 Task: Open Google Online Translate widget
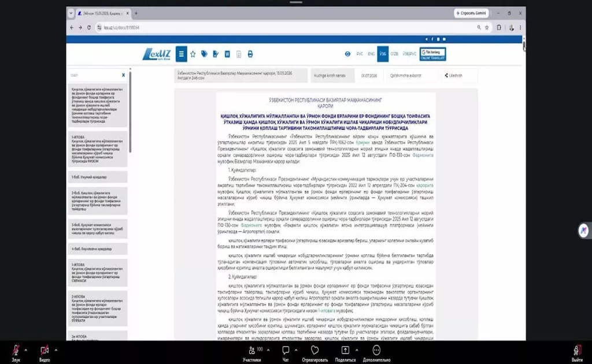pyautogui.click(x=432, y=54)
